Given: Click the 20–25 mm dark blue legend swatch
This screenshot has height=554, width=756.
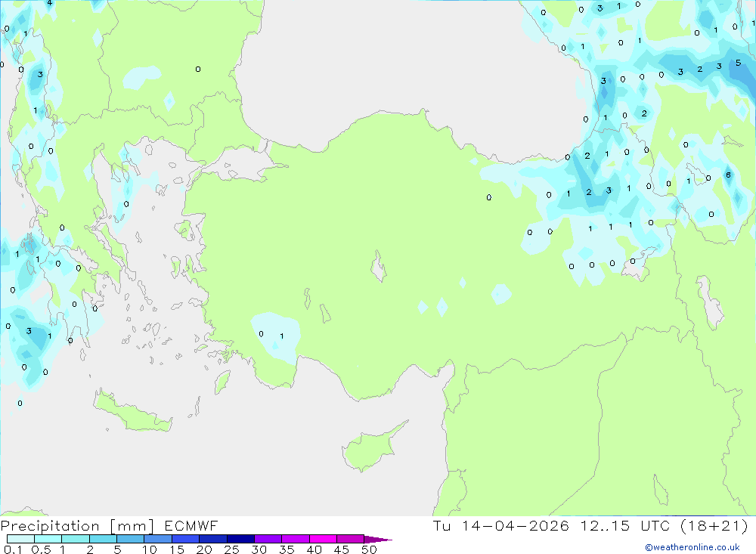Looking at the screenshot, I should point(213,539).
